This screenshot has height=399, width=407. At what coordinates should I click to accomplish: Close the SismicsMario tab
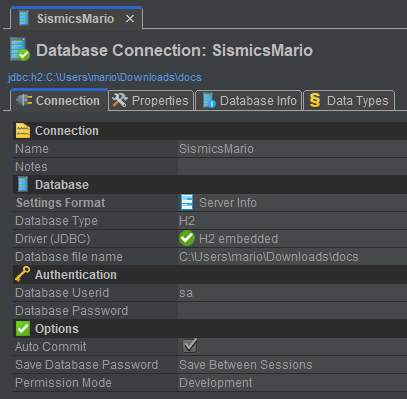pyautogui.click(x=130, y=19)
